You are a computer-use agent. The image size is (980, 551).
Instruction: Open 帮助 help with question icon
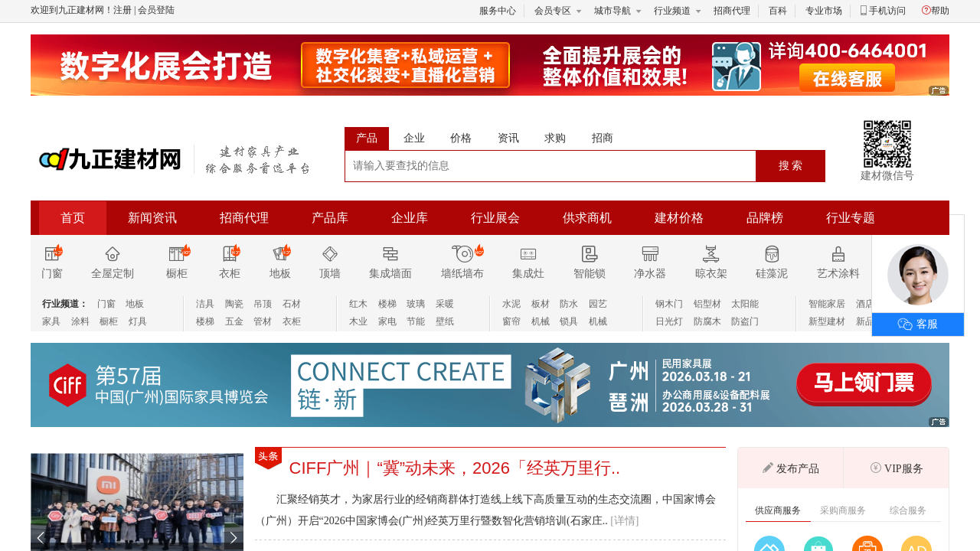[936, 11]
